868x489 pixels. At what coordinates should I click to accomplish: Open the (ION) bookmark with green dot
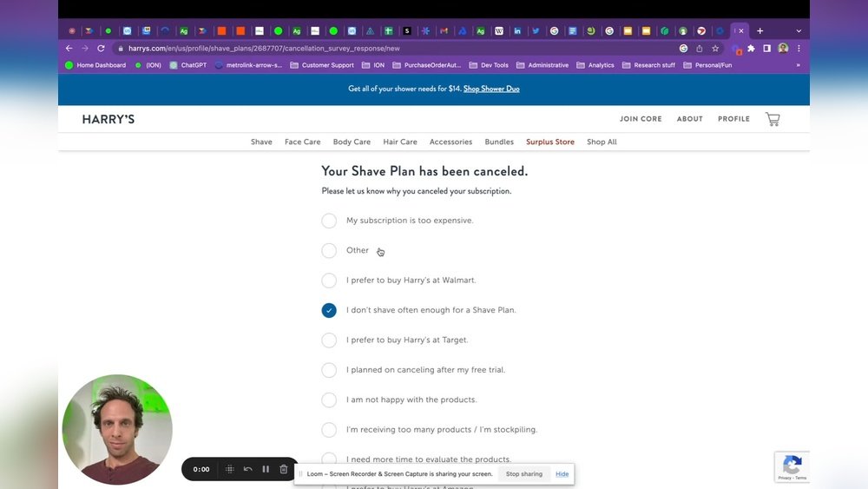148,65
